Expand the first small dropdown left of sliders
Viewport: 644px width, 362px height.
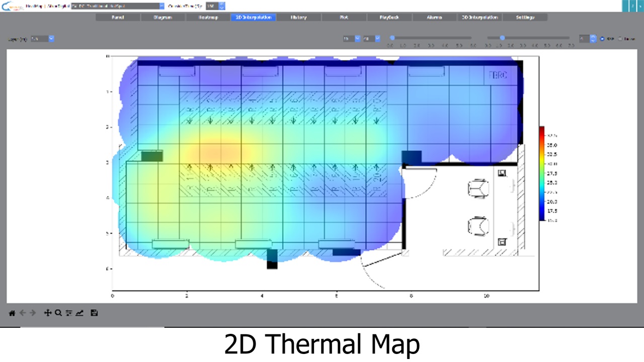point(357,38)
